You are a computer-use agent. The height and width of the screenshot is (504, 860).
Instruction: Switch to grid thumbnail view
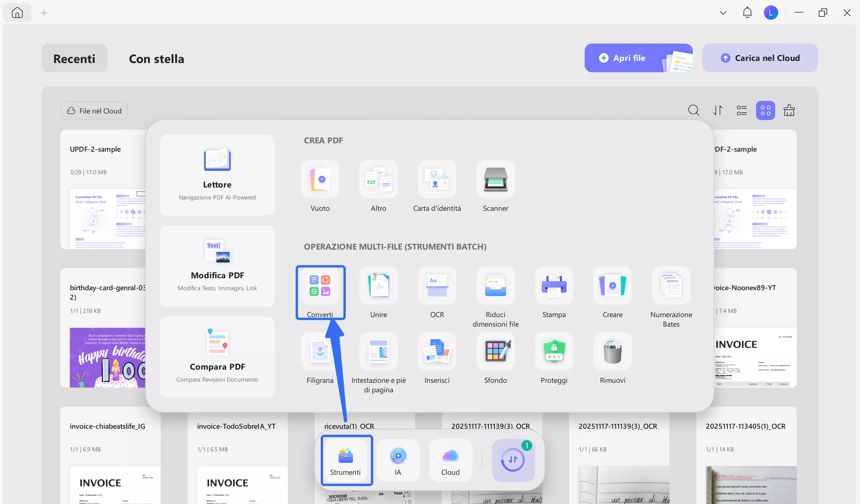pyautogui.click(x=765, y=110)
